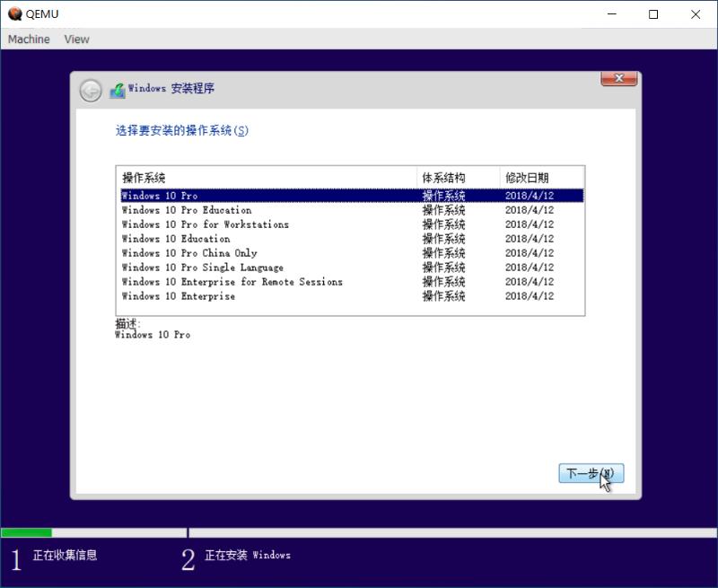Sort the list by the 修改日期 column header
The width and height of the screenshot is (718, 588).
530,177
